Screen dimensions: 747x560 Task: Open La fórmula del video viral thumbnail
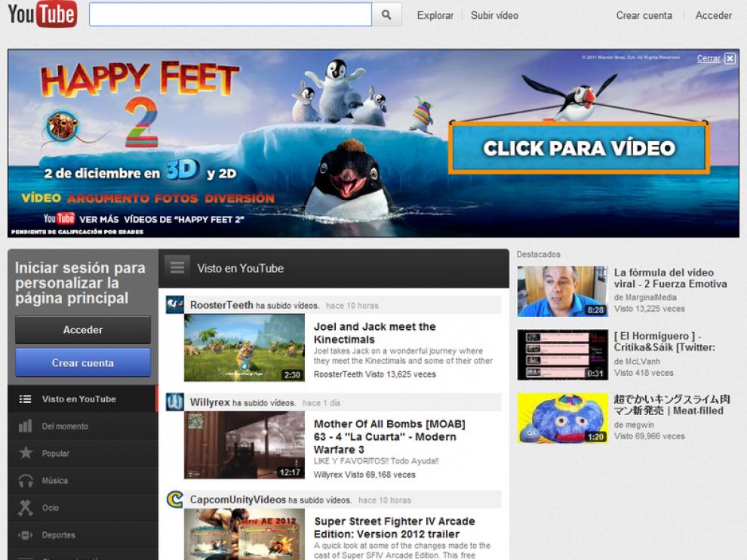pos(563,291)
